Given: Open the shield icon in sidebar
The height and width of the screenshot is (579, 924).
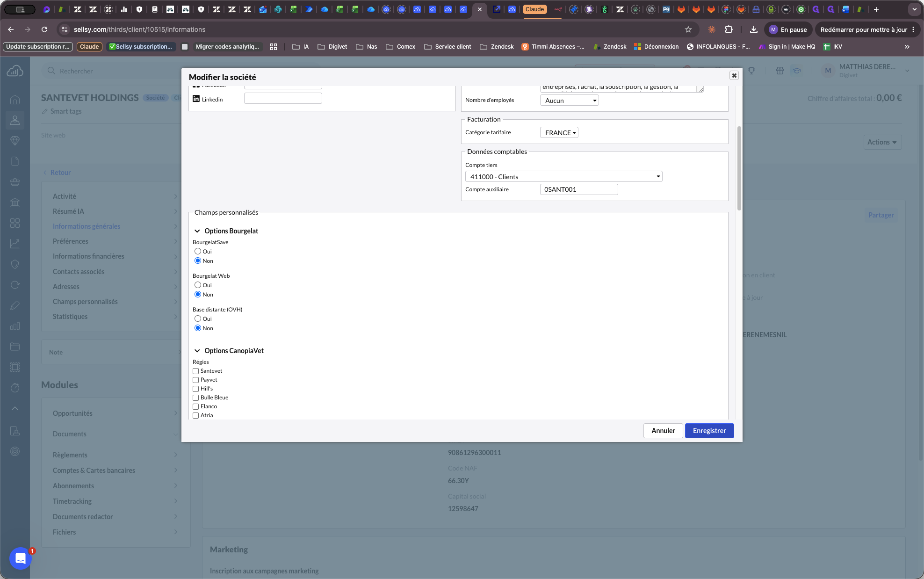Looking at the screenshot, I should coord(15,264).
